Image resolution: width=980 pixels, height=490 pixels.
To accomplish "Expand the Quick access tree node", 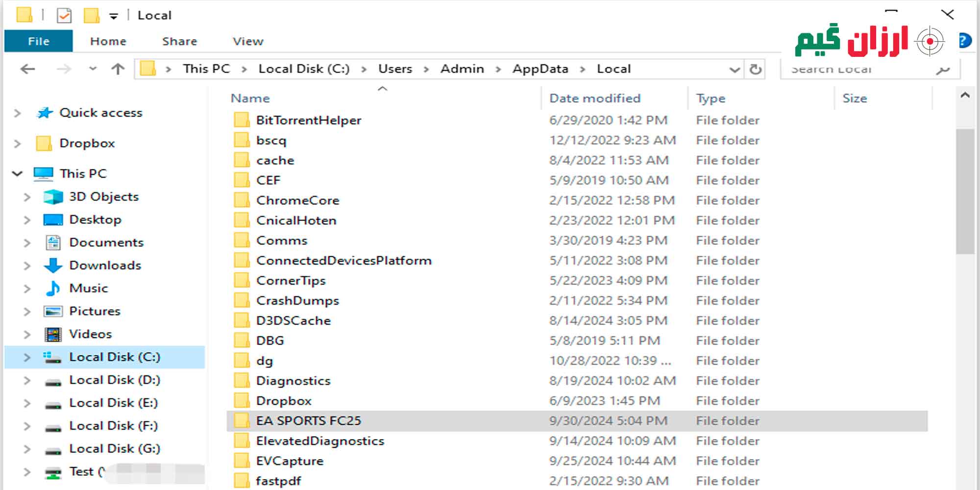I will click(x=18, y=113).
